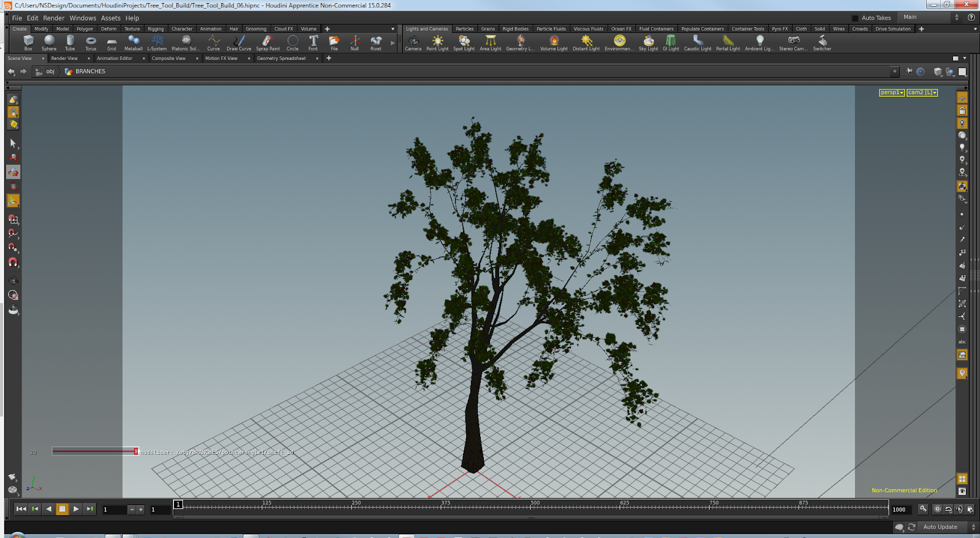Image resolution: width=980 pixels, height=538 pixels.
Task: Add a Point Light
Action: coord(437,43)
